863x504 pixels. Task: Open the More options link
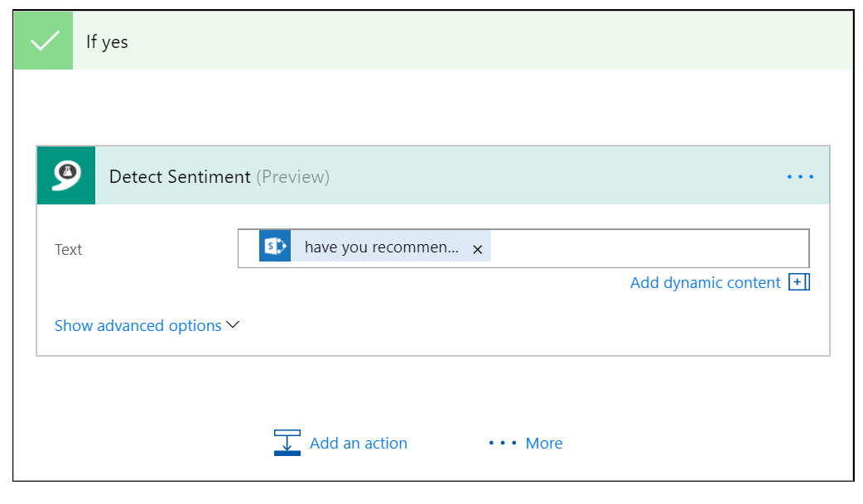[544, 444]
